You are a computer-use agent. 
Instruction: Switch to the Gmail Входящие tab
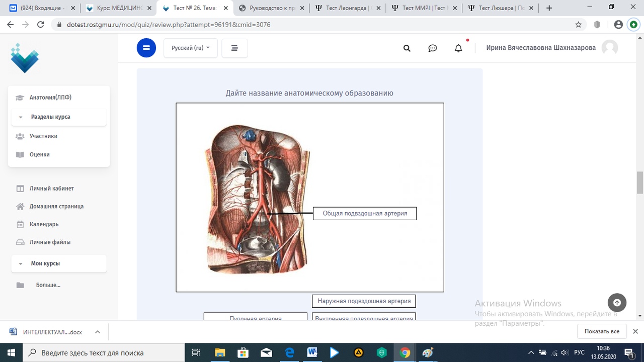coord(40,8)
